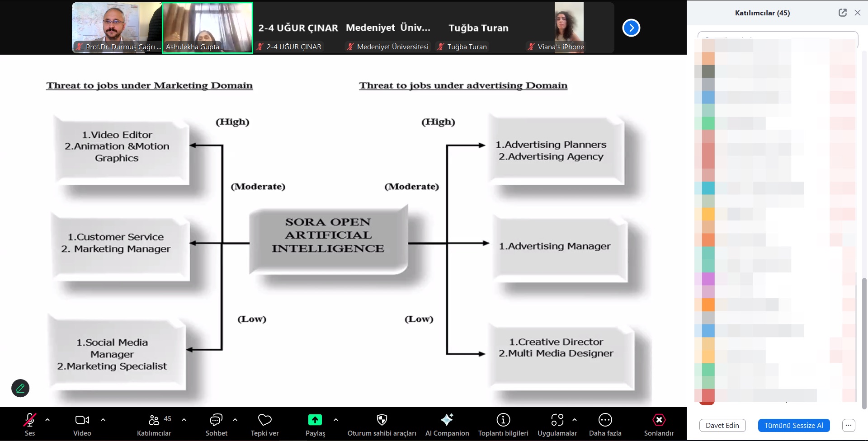This screenshot has width=868, height=441.
Task: Open Oturum sahibi araçları host tools
Action: pyautogui.click(x=382, y=425)
